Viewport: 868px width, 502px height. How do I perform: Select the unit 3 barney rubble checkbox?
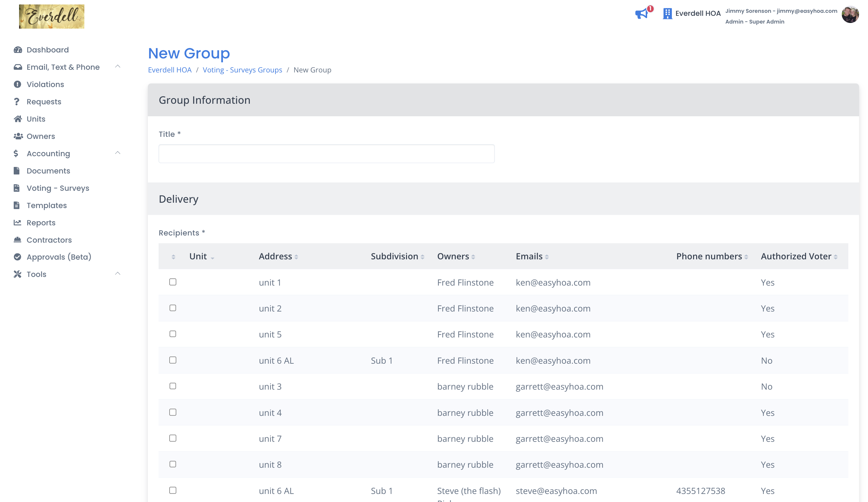[x=173, y=386]
